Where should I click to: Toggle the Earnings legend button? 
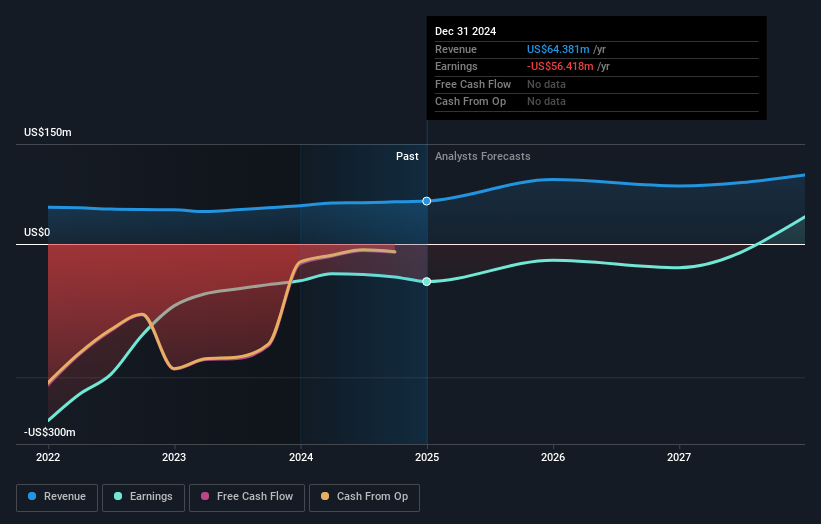[x=143, y=497]
